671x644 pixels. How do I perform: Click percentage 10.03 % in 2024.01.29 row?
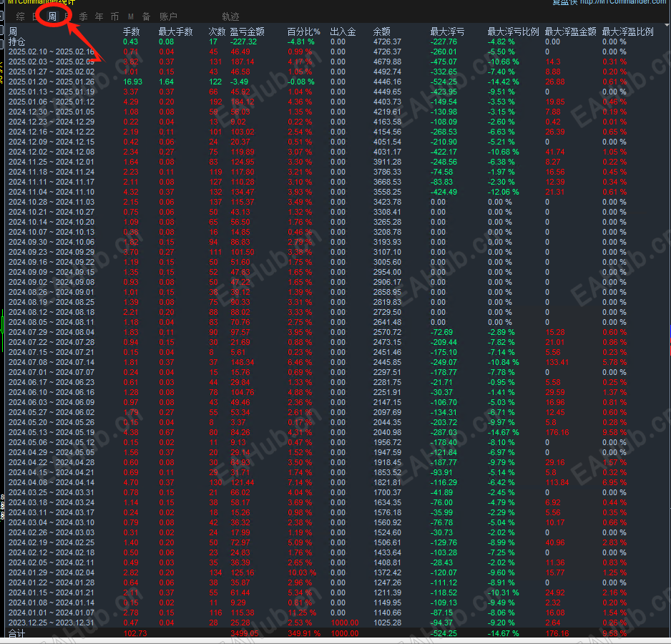[302, 572]
